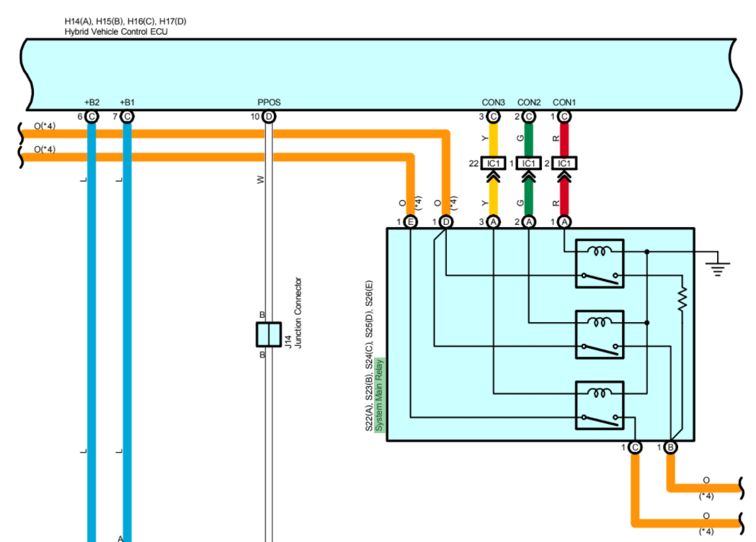Screen dimensions: 756x542
Task: Click relay terminal 3 A on yellow wire
Action: click(493, 222)
